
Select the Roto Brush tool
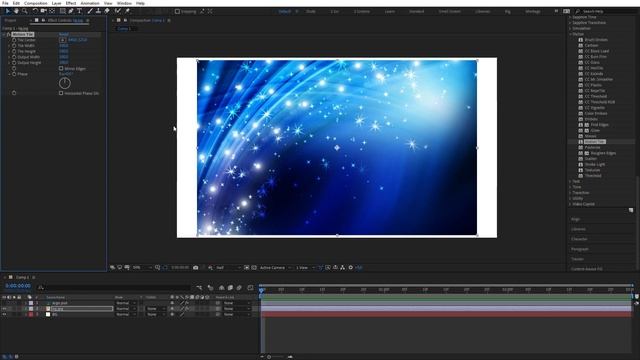[x=118, y=11]
